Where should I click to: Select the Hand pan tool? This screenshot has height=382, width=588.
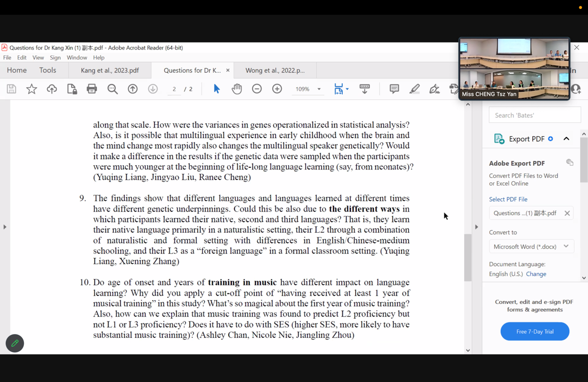(237, 89)
